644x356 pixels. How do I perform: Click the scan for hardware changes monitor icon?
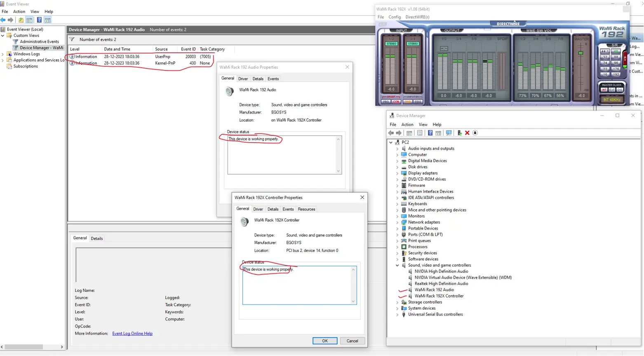(449, 133)
